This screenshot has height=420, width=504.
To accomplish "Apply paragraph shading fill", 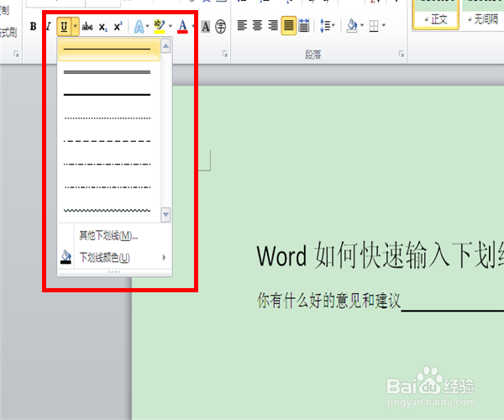I will [x=352, y=26].
